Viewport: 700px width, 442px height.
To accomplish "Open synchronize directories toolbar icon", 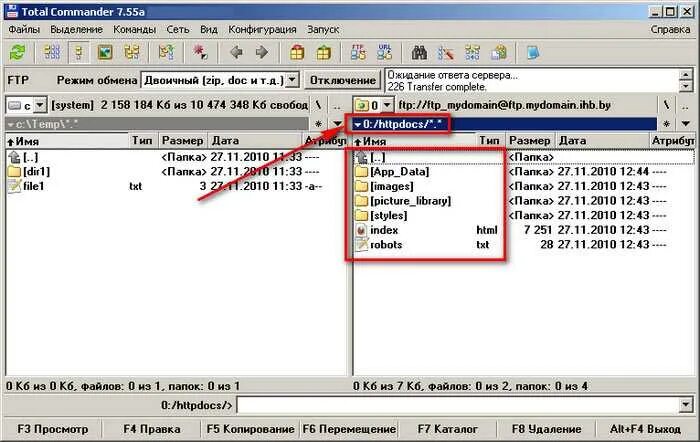I will tap(472, 53).
